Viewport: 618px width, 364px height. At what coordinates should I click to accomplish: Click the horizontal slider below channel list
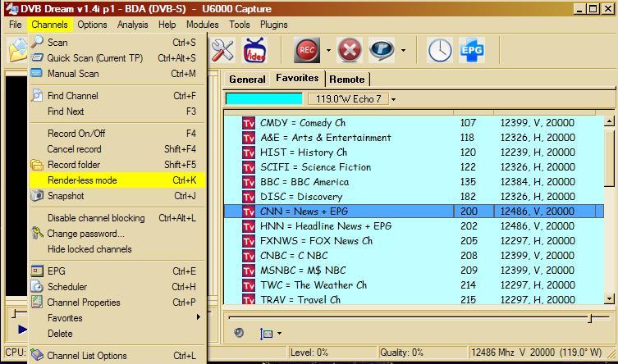[419, 317]
